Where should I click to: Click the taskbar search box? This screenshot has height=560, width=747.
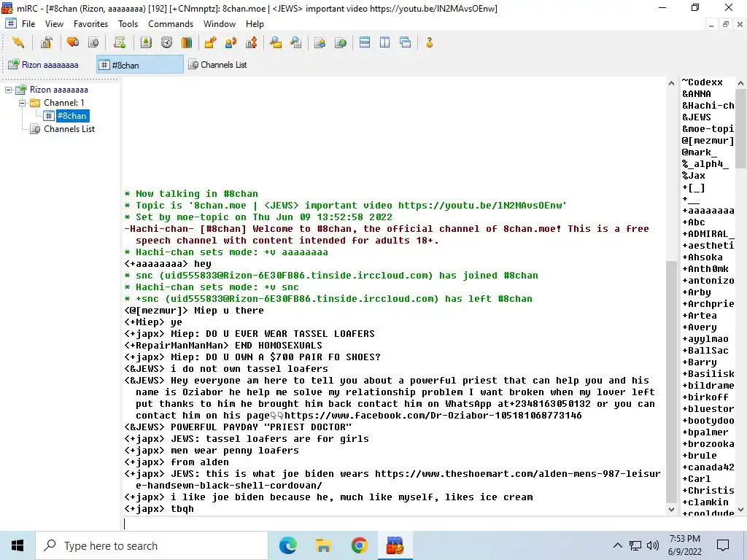click(152, 545)
